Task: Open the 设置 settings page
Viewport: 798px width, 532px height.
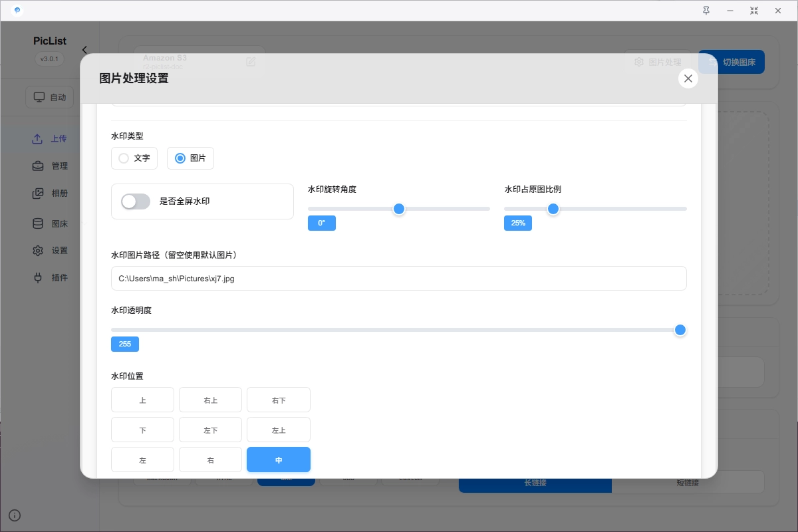Action: point(50,251)
